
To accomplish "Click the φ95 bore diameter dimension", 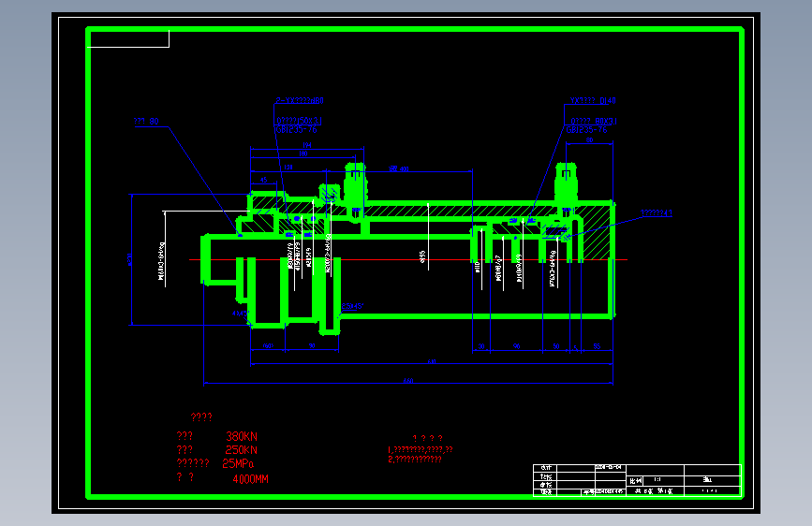I will (422, 256).
